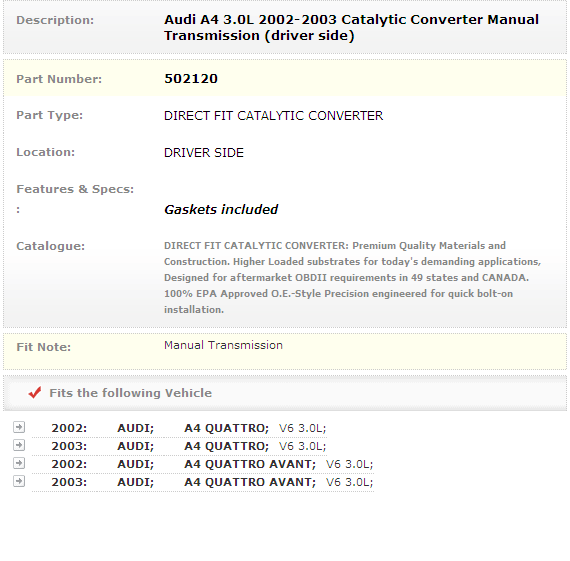Click the Features & Specs label
Screen dimensions: 570x561
(75, 189)
